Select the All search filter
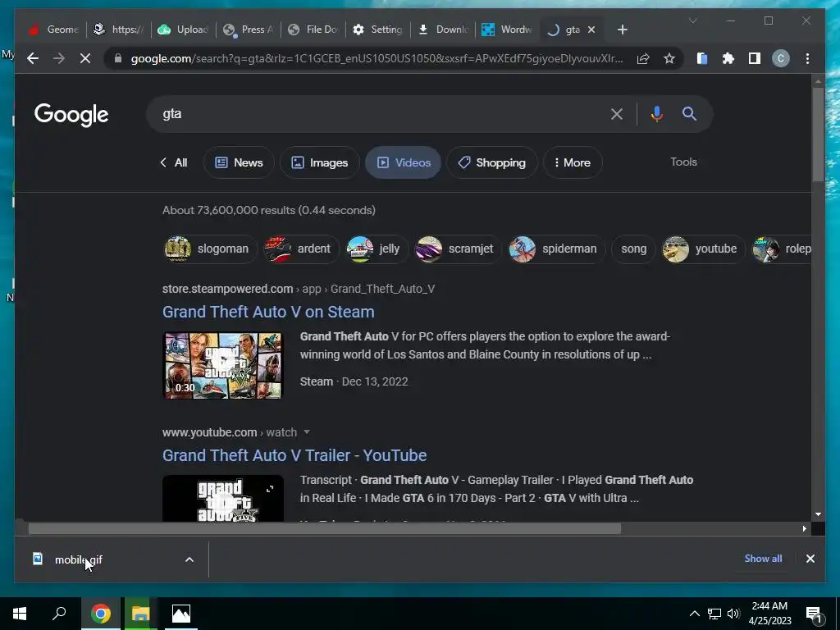The image size is (840, 630). click(x=174, y=162)
